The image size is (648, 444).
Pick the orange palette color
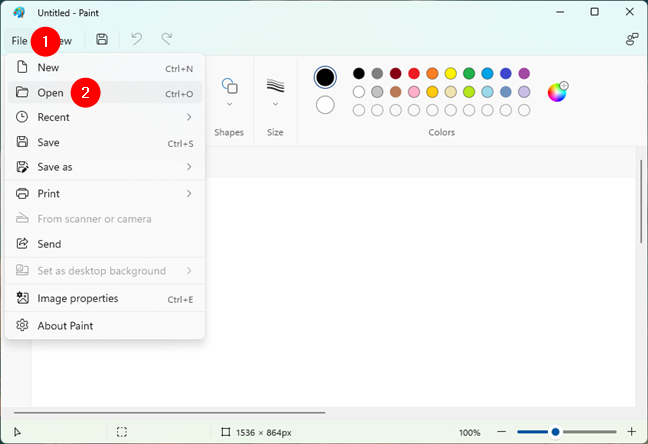432,74
